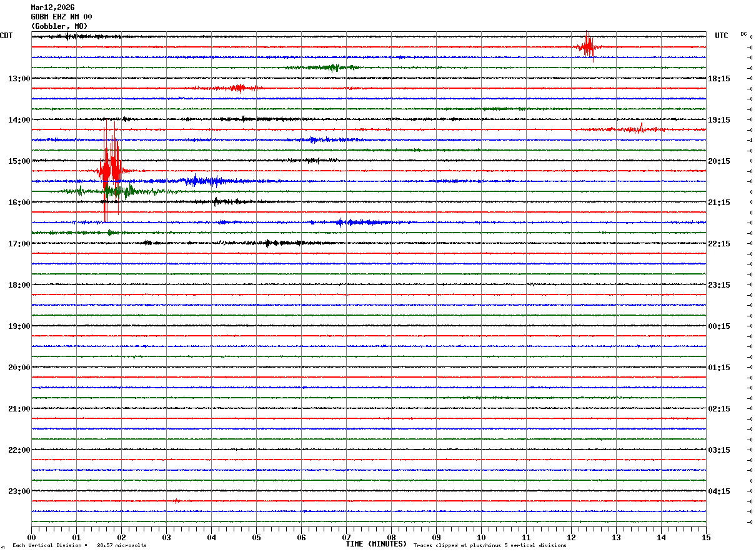The width and height of the screenshot is (756, 554).
Task: Select minute 15 on the bottom axis
Action: coord(706,537)
